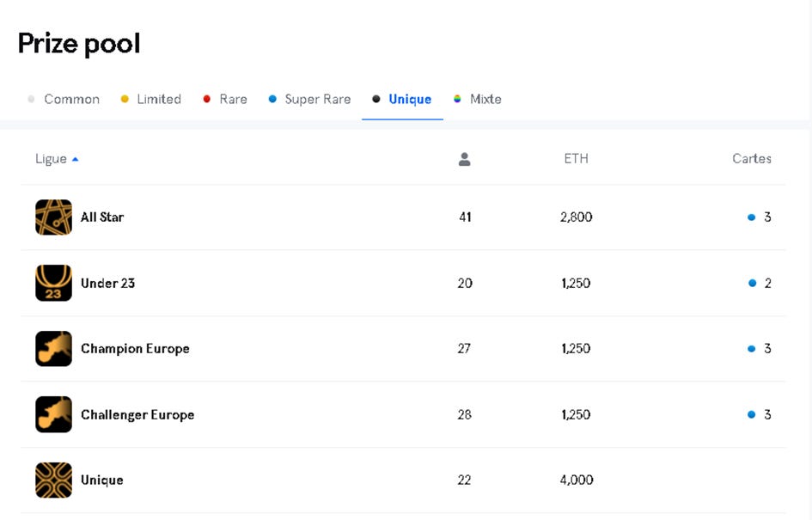Open the Mixte tab

(x=478, y=99)
